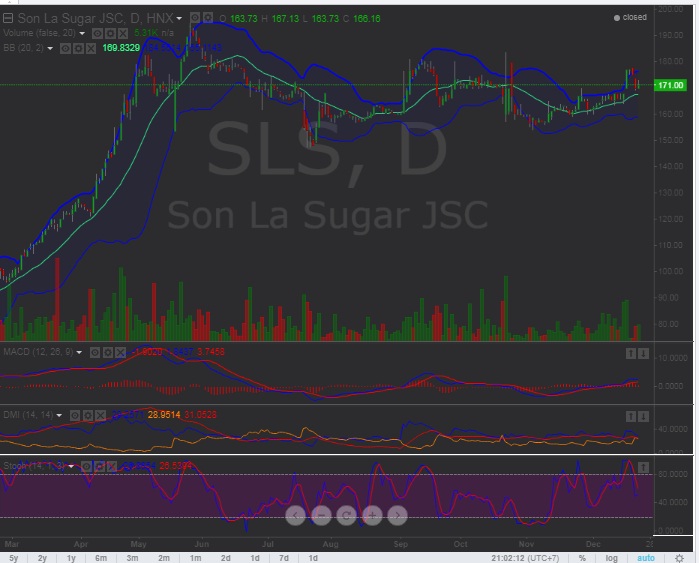Move the DMI pane down
699x563 pixels.
(x=643, y=416)
